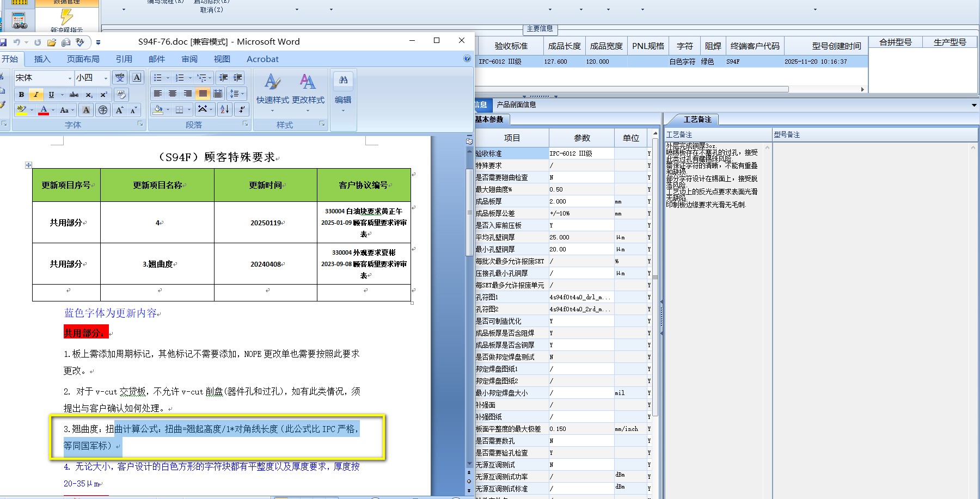Click 验收标准 column header in background grid
The height and width of the screenshot is (499, 980).
pyautogui.click(x=511, y=46)
